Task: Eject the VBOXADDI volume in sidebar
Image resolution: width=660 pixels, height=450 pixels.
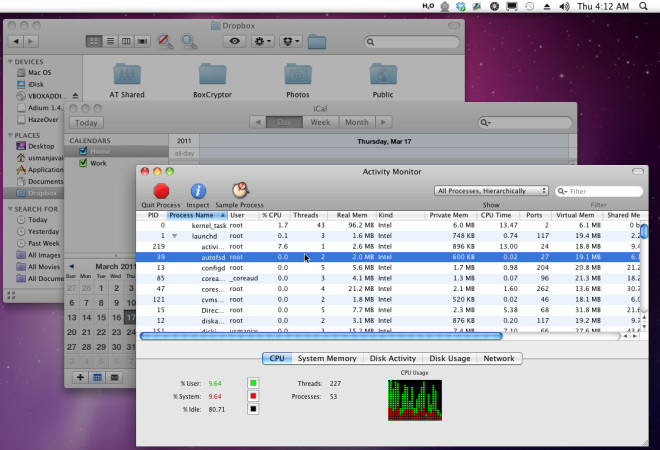Action: click(75, 96)
